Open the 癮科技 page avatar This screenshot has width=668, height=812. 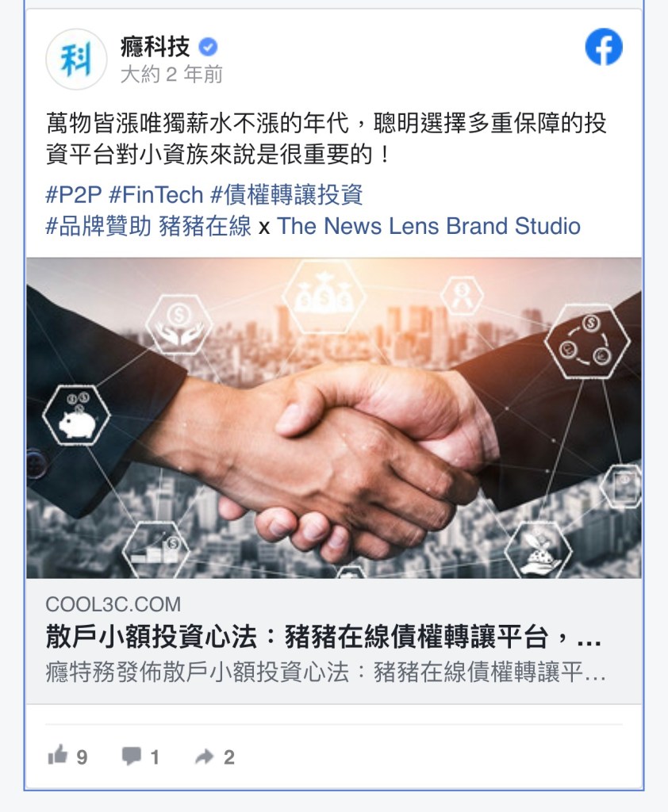pyautogui.click(x=76, y=59)
